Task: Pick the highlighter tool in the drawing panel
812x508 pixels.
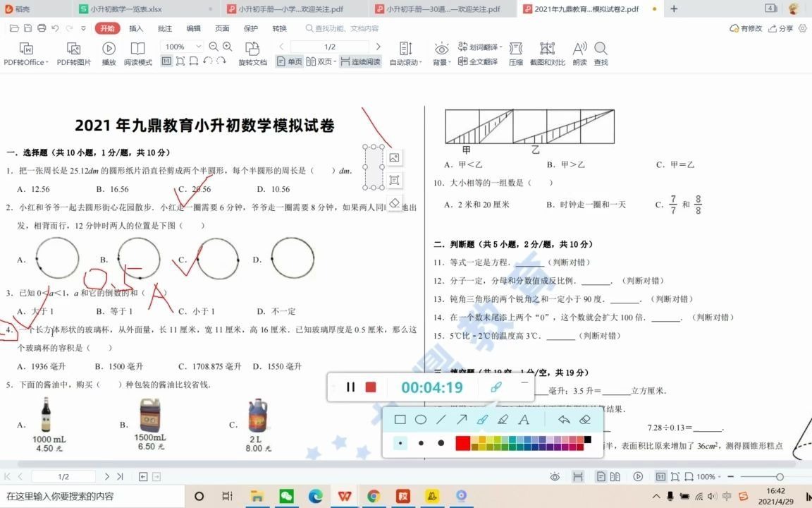Action: (502, 419)
